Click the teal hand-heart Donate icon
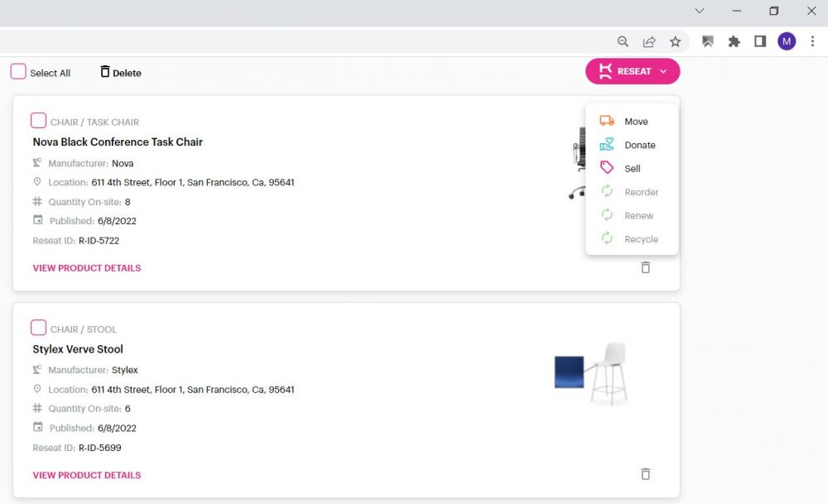The height and width of the screenshot is (504, 828). click(607, 144)
